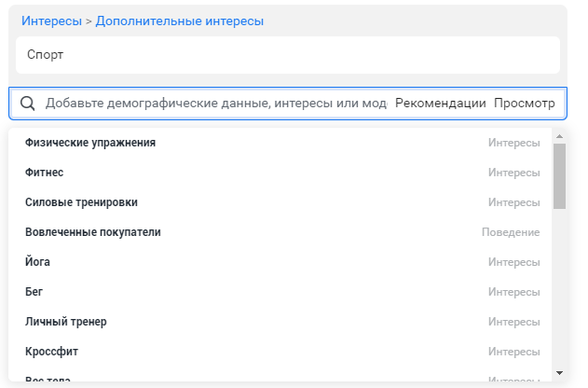Choose the Бег interest
Image resolution: width=588 pixels, height=388 pixels.
pos(34,292)
